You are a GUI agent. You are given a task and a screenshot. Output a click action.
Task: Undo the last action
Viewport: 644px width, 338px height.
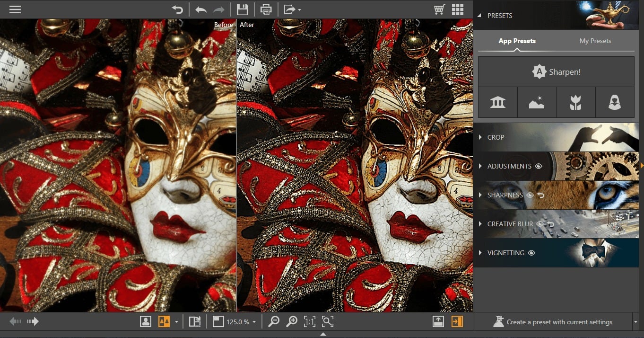click(x=201, y=9)
